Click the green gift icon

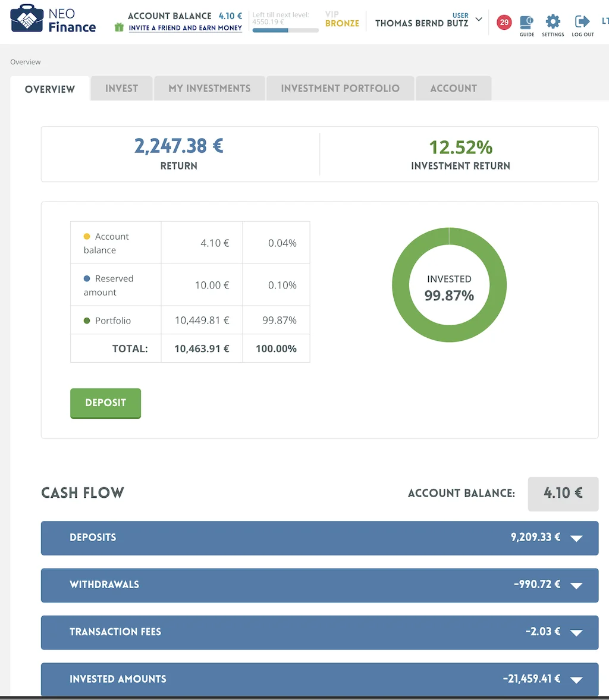(119, 27)
